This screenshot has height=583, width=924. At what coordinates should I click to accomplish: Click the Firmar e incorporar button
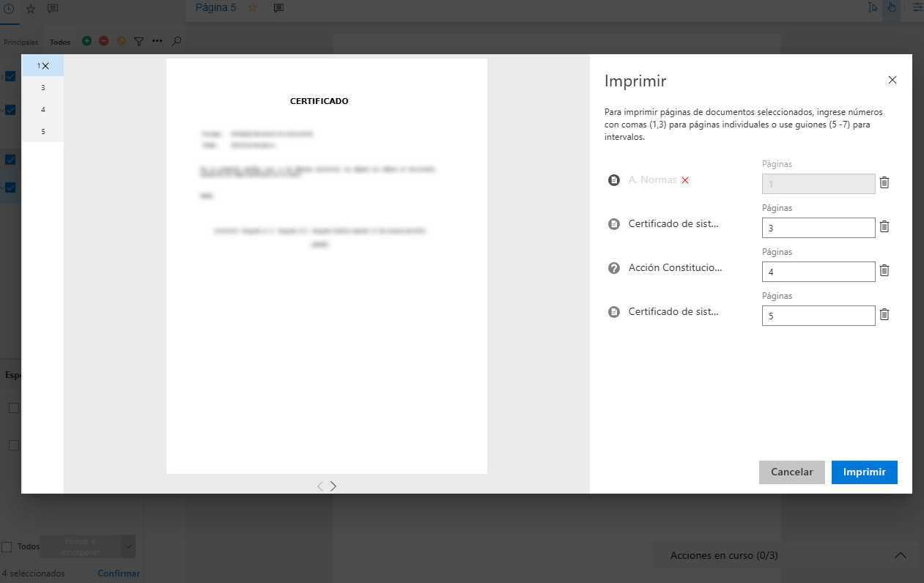pos(81,546)
